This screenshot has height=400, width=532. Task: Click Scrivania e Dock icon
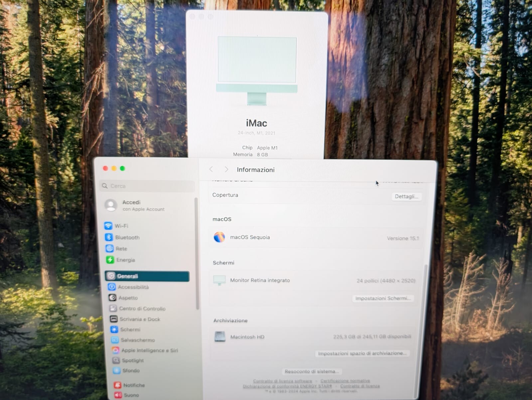[x=114, y=319]
